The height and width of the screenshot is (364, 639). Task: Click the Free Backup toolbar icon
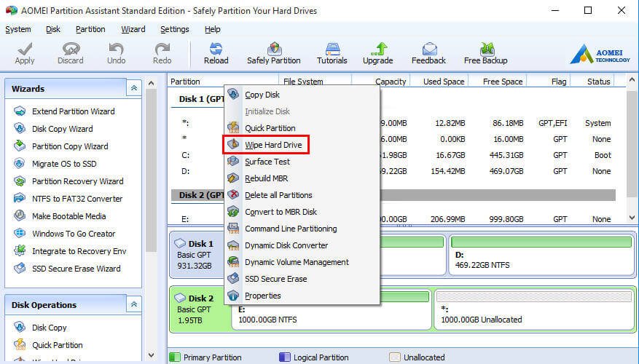tap(486, 49)
